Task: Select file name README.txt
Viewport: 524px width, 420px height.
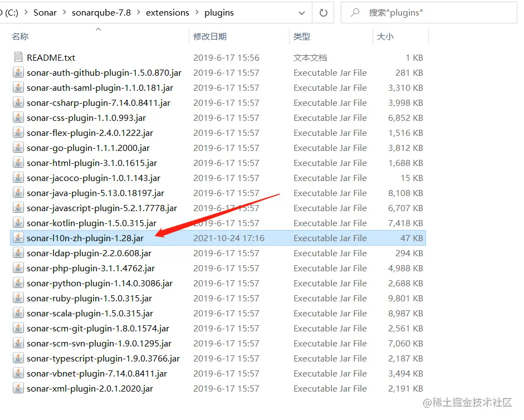Action: click(x=51, y=57)
